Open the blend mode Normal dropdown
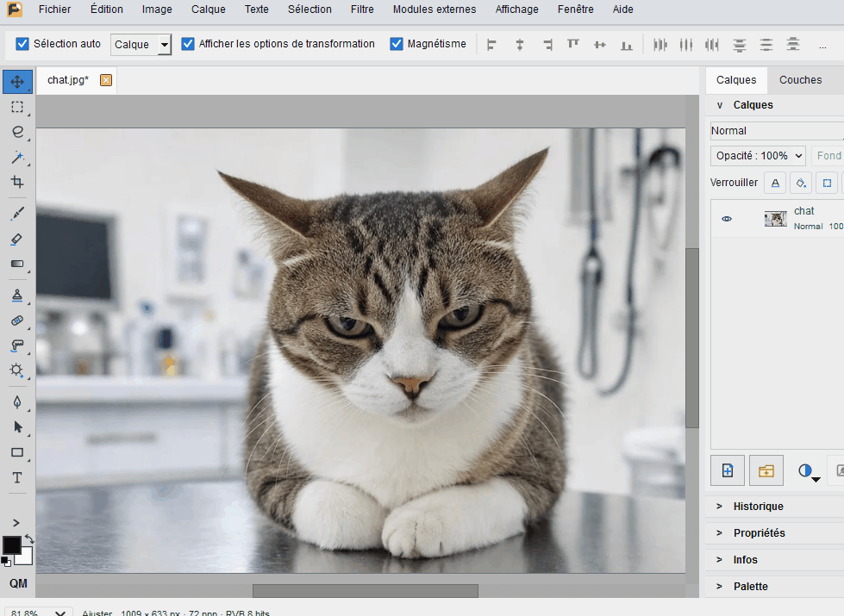Image resolution: width=844 pixels, height=616 pixels. click(x=777, y=131)
